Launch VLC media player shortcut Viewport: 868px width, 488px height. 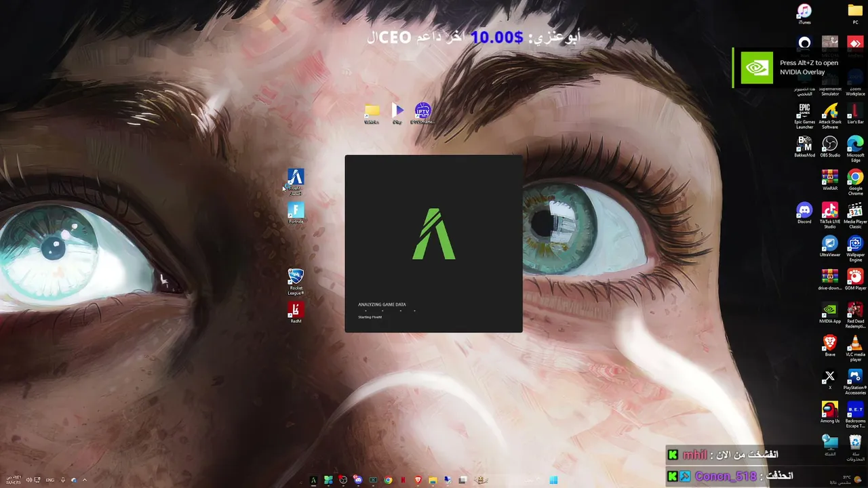(855, 348)
